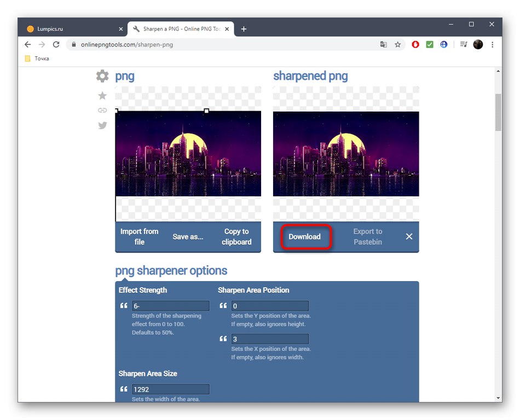Open the Chrome profile avatar menu
This screenshot has width=520, height=420.
tap(477, 44)
